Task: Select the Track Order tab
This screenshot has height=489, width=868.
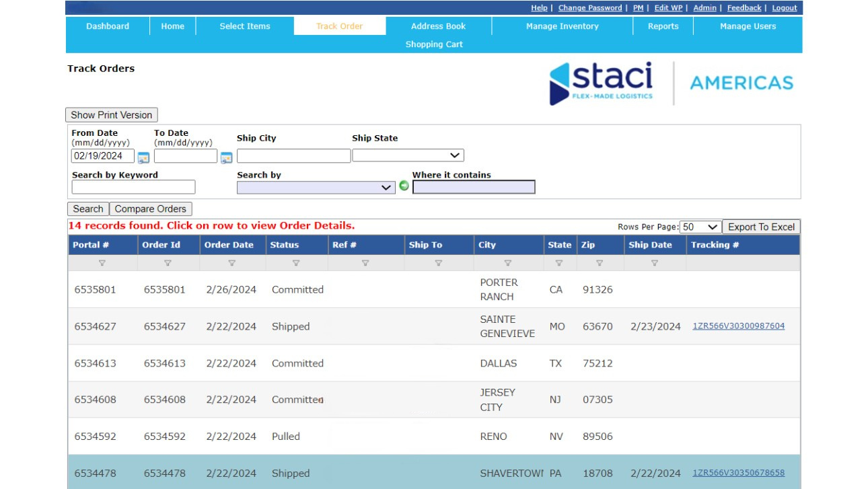Action: (340, 26)
